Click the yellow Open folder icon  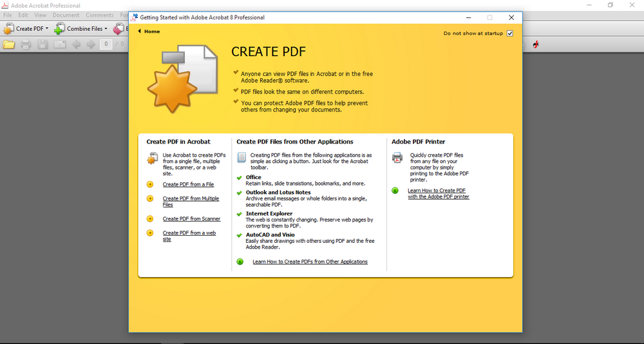(8, 44)
